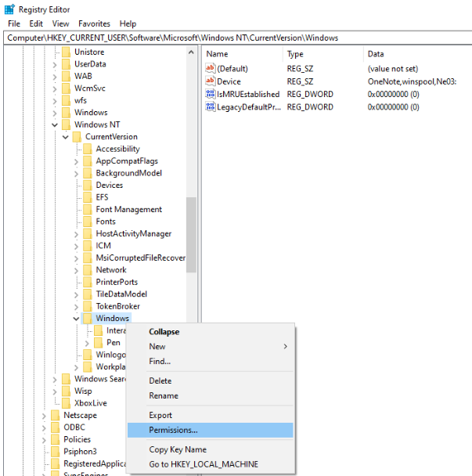Click the Device string value icon
Screen dimensions: 472x476
210,81
